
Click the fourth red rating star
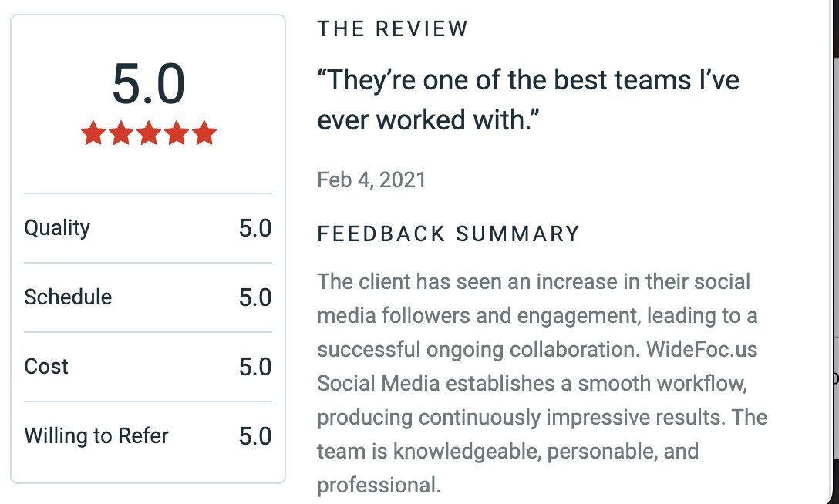pyautogui.click(x=177, y=133)
